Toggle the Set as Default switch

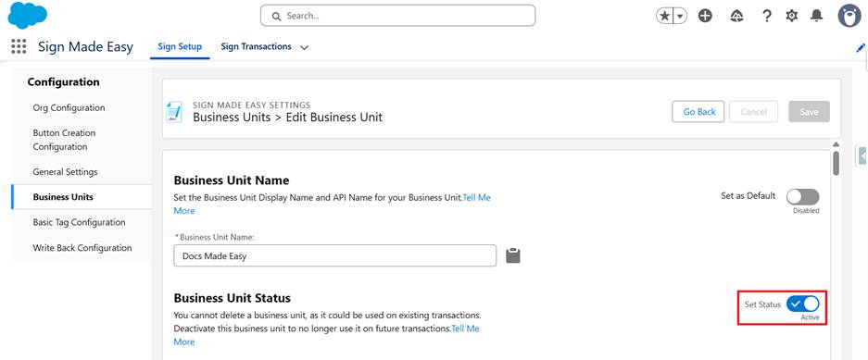coord(802,196)
